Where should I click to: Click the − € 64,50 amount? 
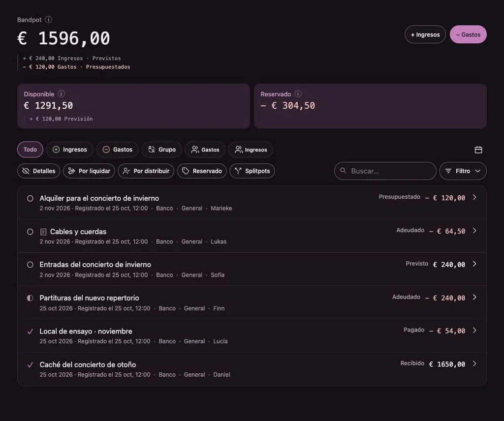click(447, 231)
